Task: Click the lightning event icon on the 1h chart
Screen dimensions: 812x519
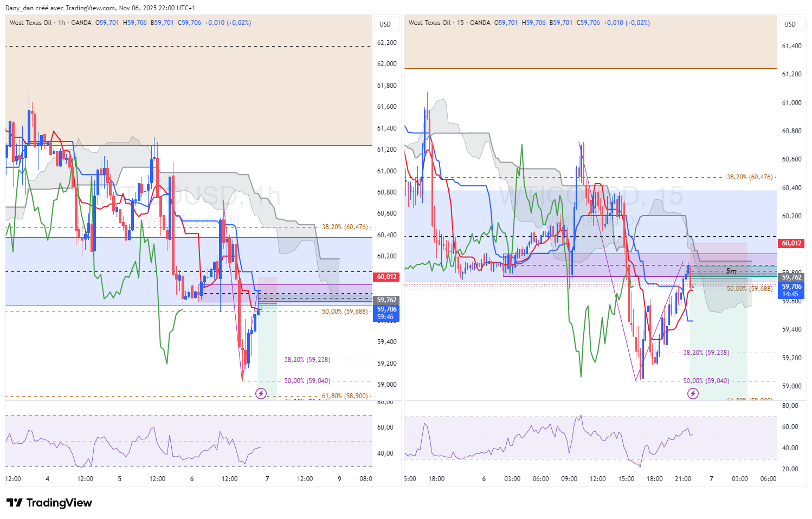Action: tap(261, 393)
